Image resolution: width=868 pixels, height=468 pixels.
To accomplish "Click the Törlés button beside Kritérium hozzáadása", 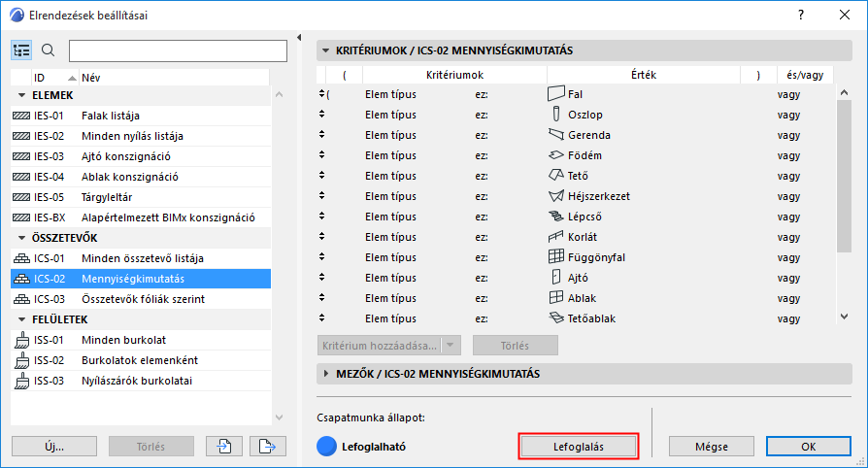I will pyautogui.click(x=516, y=345).
